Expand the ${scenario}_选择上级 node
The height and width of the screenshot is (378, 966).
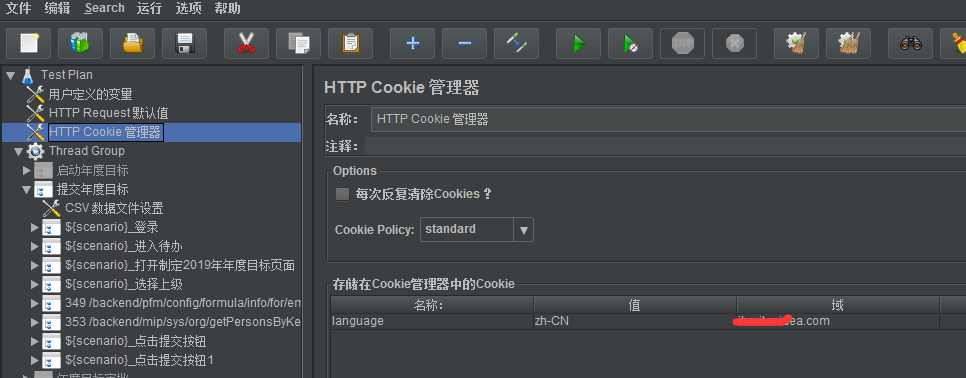tap(34, 284)
